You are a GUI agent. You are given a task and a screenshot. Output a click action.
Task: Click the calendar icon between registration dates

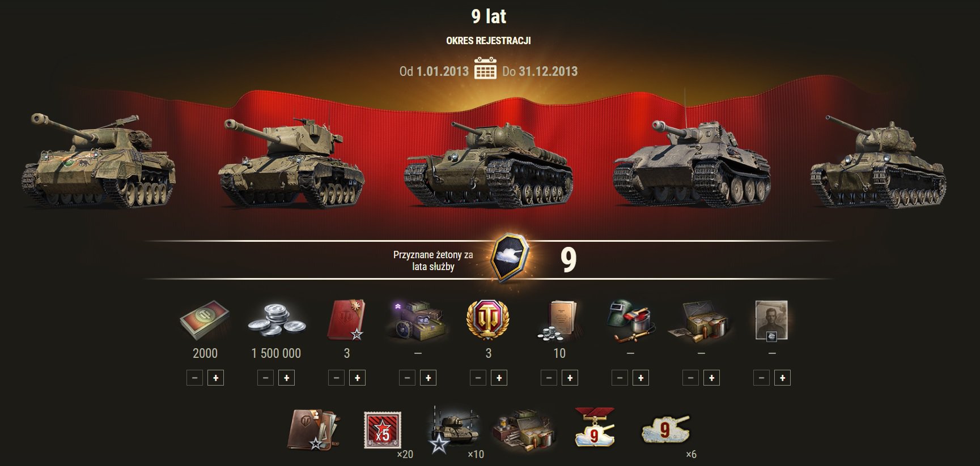(485, 69)
